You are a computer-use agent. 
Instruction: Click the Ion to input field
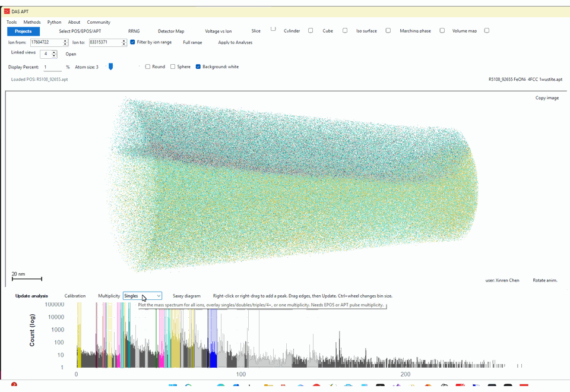[106, 43]
